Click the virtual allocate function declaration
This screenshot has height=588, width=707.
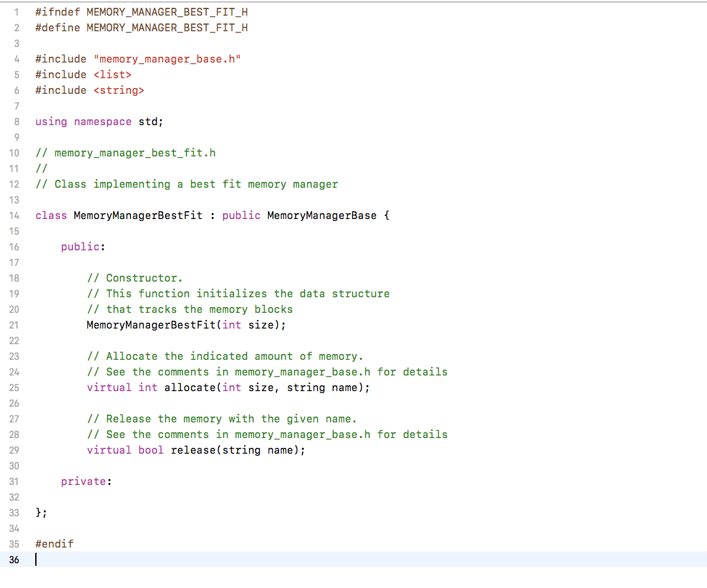point(228,387)
